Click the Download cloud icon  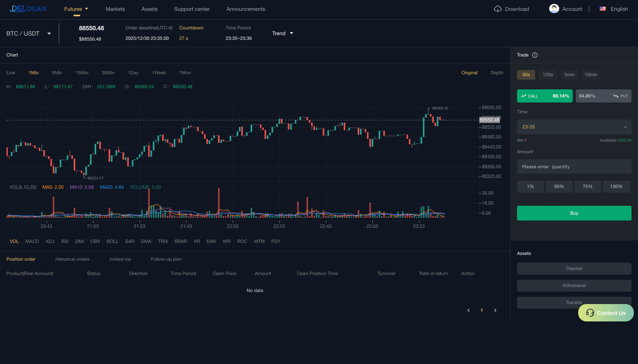[x=497, y=9]
